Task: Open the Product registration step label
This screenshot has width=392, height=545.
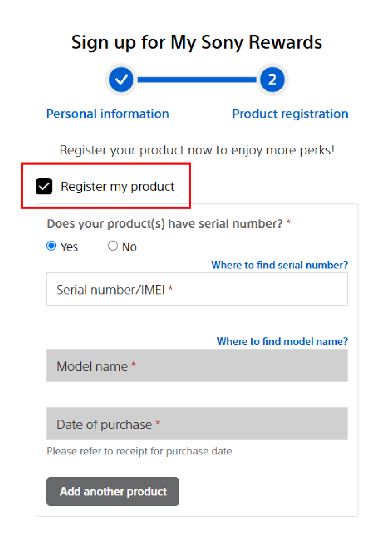Action: [290, 114]
